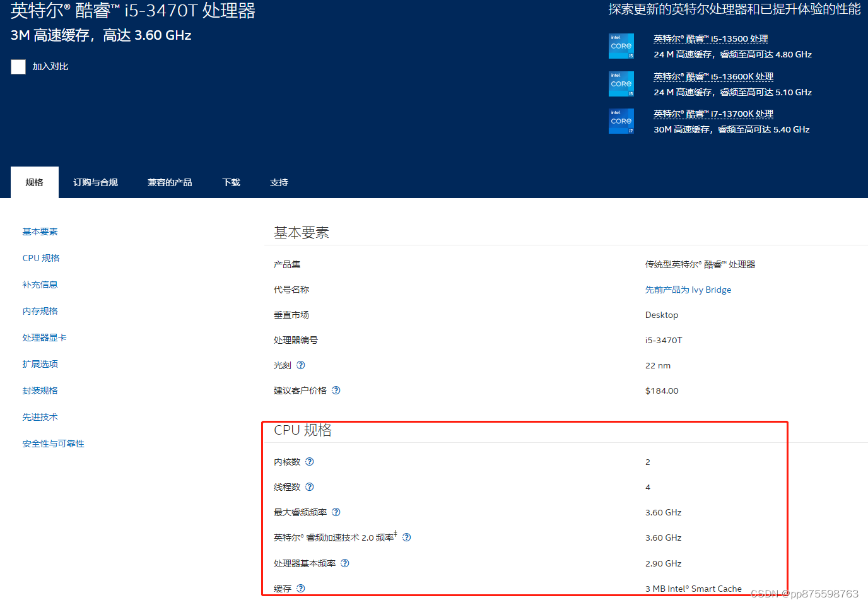Jump to 安全性与可靠性 in sidebar
This screenshot has height=605, width=868.
(54, 443)
